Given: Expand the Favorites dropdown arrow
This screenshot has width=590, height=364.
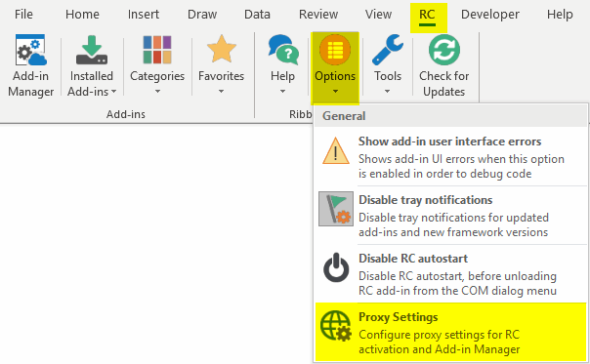Looking at the screenshot, I should (221, 92).
